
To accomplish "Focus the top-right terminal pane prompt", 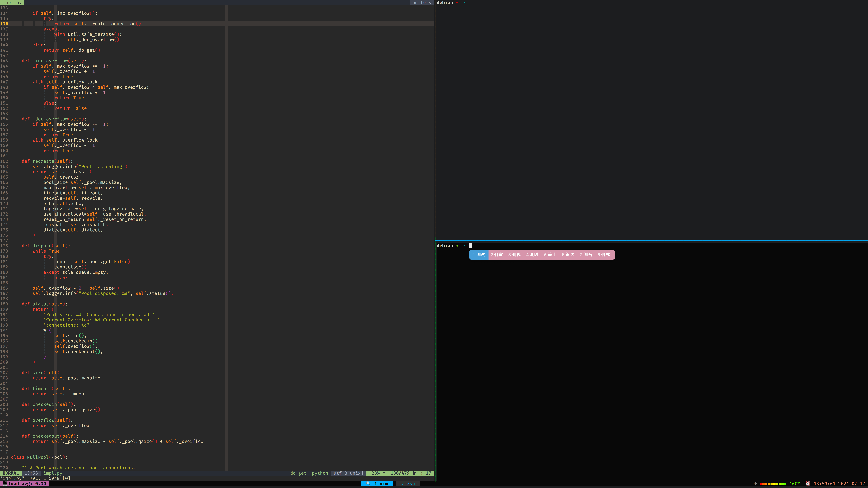I will (451, 3).
